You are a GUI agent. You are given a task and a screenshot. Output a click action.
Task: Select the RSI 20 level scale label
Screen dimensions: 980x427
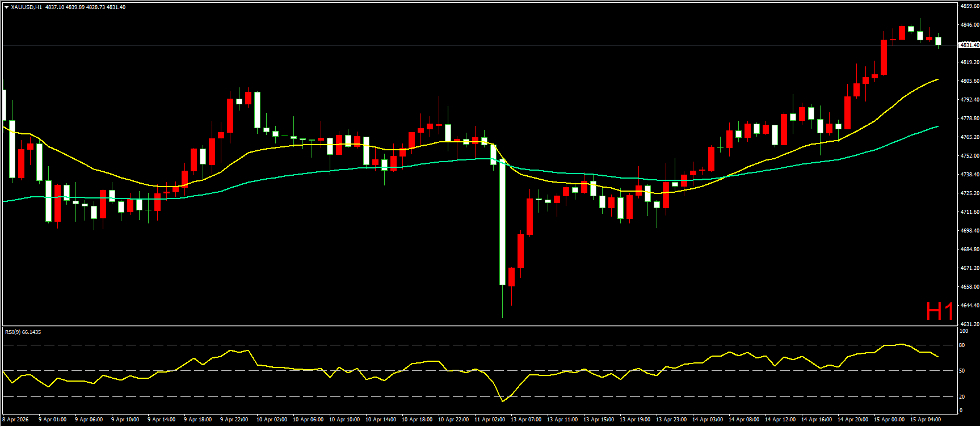962,397
